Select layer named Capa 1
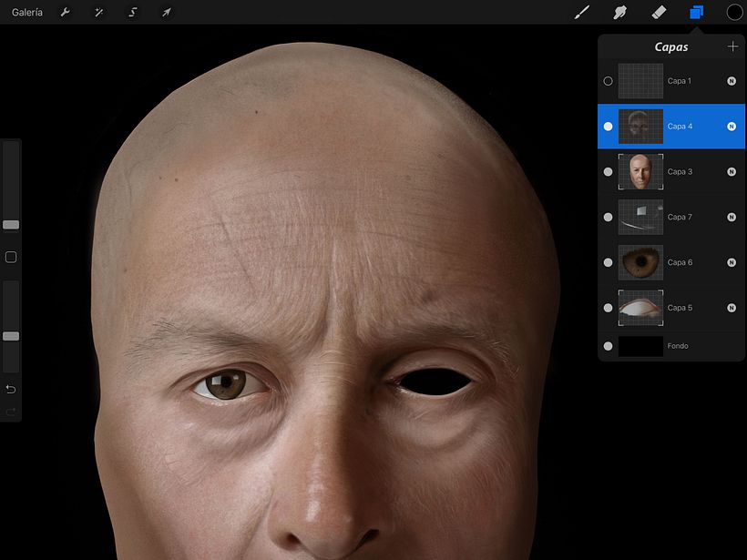The width and height of the screenshot is (747, 560). (x=680, y=81)
